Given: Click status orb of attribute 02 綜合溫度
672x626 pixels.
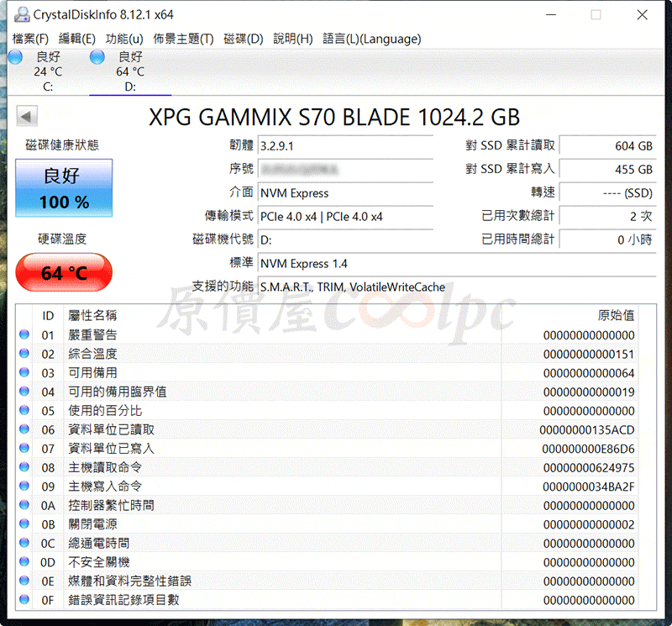Looking at the screenshot, I should (24, 353).
